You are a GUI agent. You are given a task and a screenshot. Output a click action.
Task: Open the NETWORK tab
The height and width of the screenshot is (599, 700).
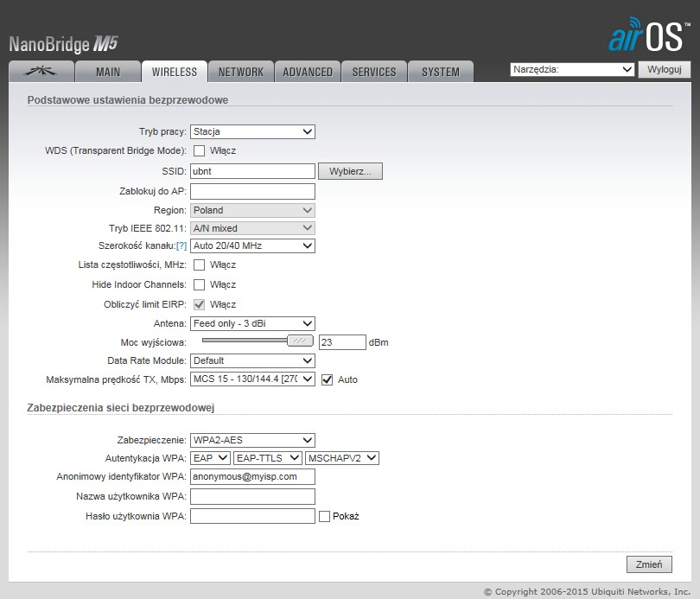pos(240,72)
